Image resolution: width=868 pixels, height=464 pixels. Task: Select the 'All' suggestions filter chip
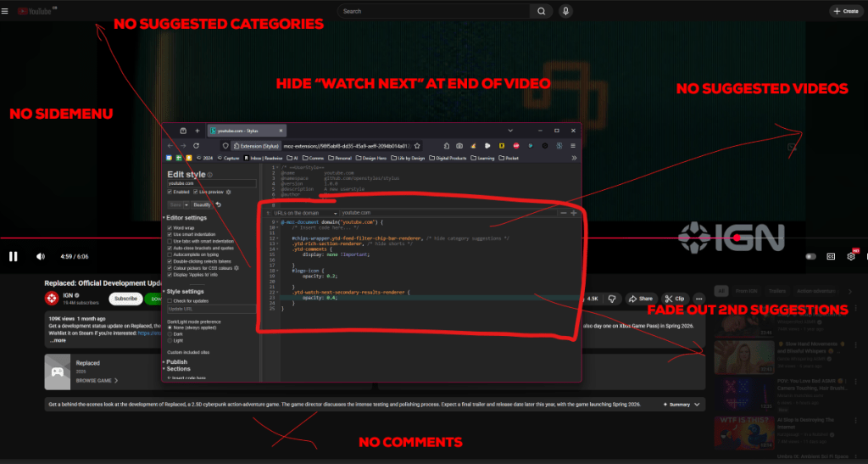pos(721,291)
